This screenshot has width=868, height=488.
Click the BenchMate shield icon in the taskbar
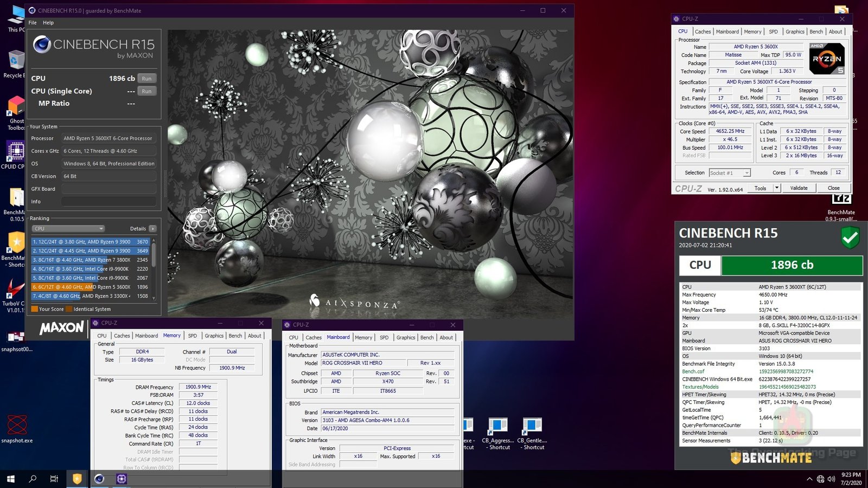[77, 479]
